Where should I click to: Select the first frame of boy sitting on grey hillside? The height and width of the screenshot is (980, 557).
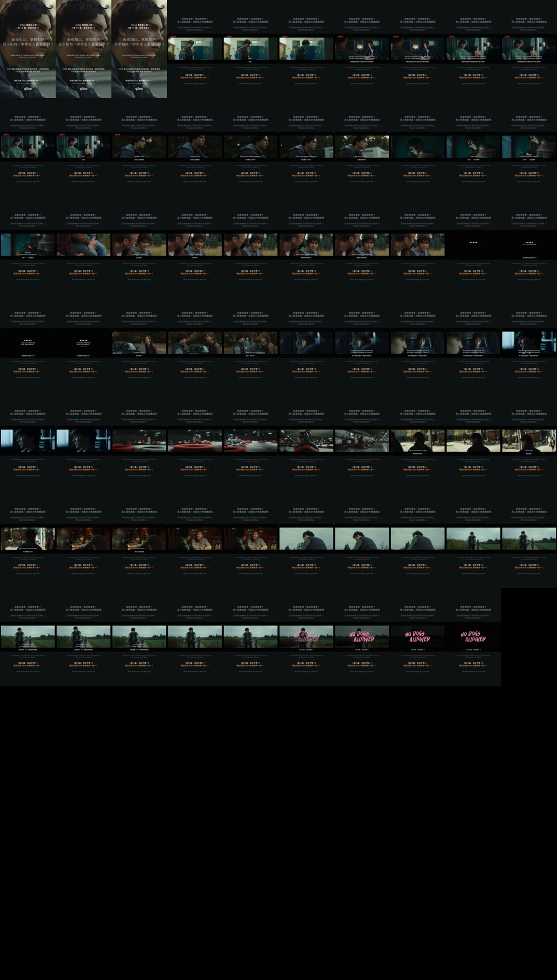click(x=306, y=539)
